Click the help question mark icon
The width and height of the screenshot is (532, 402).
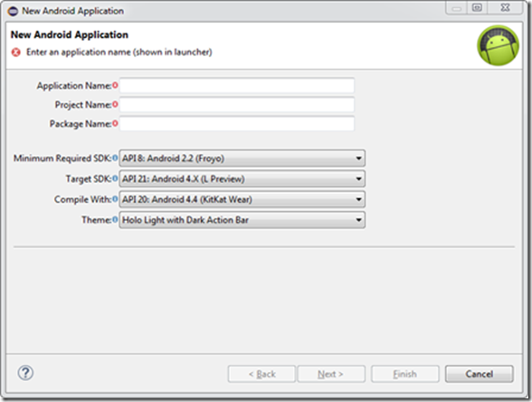pos(25,373)
